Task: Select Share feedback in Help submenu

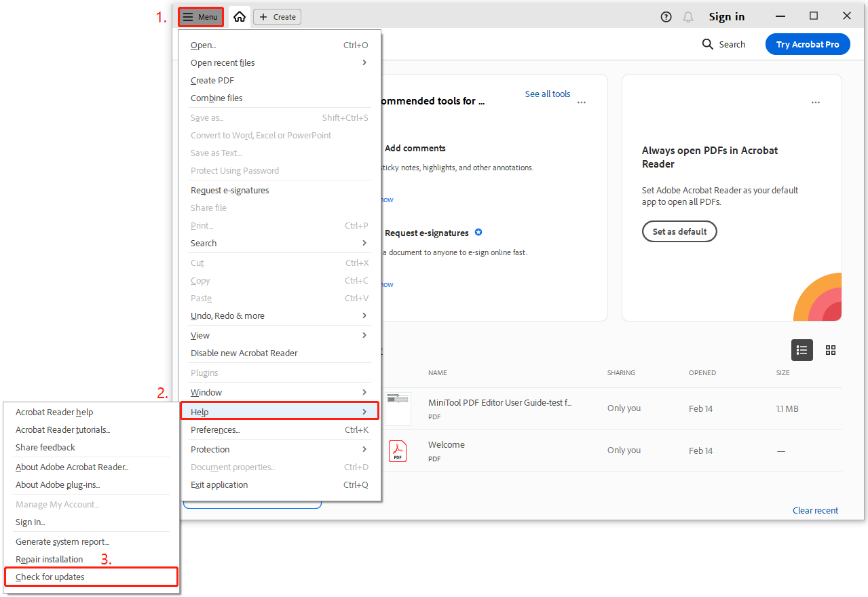Action: 91,448
